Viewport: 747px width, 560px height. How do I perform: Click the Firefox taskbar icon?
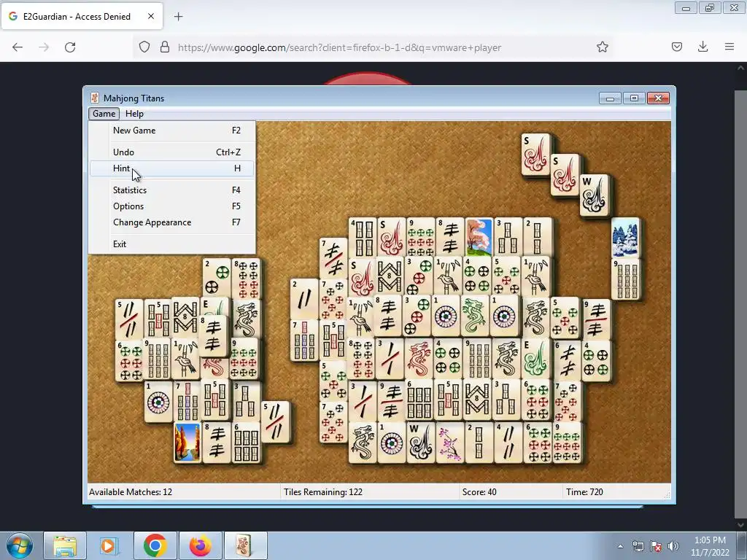click(200, 545)
